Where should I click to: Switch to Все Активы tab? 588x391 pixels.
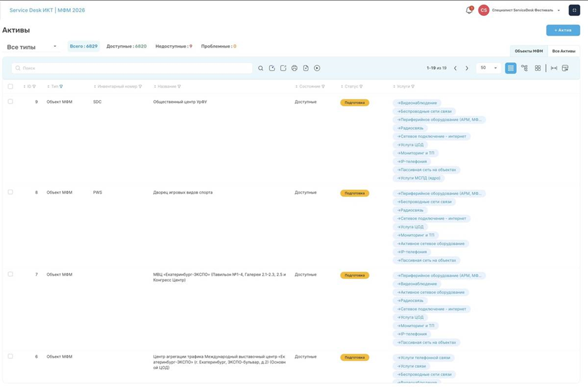pyautogui.click(x=564, y=51)
